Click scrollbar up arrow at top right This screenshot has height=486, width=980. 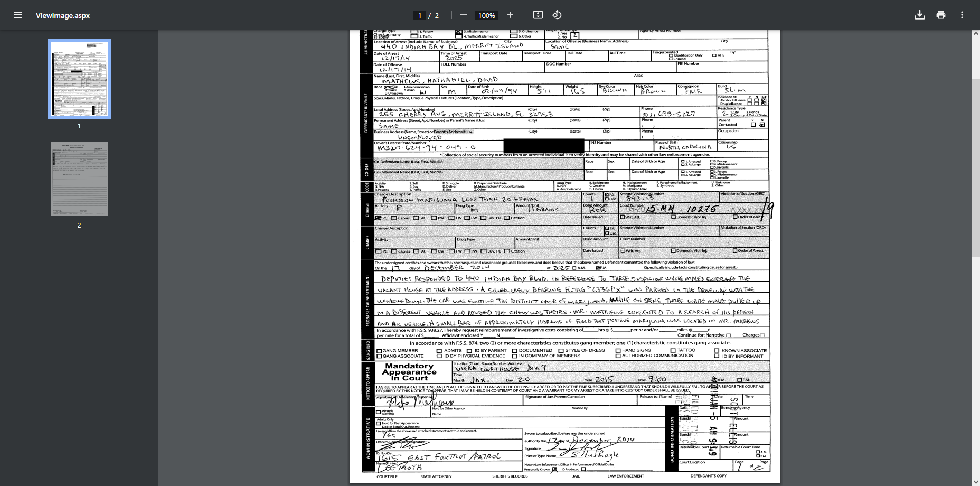point(976,34)
